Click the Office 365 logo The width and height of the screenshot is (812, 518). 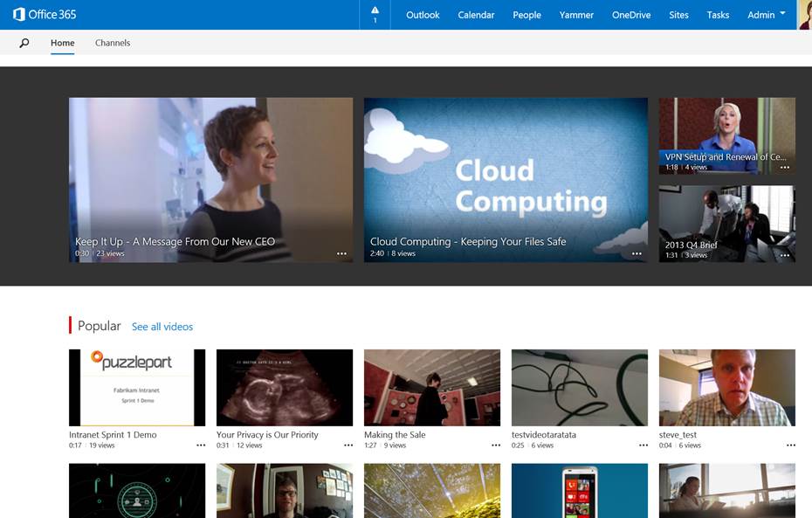[45, 15]
